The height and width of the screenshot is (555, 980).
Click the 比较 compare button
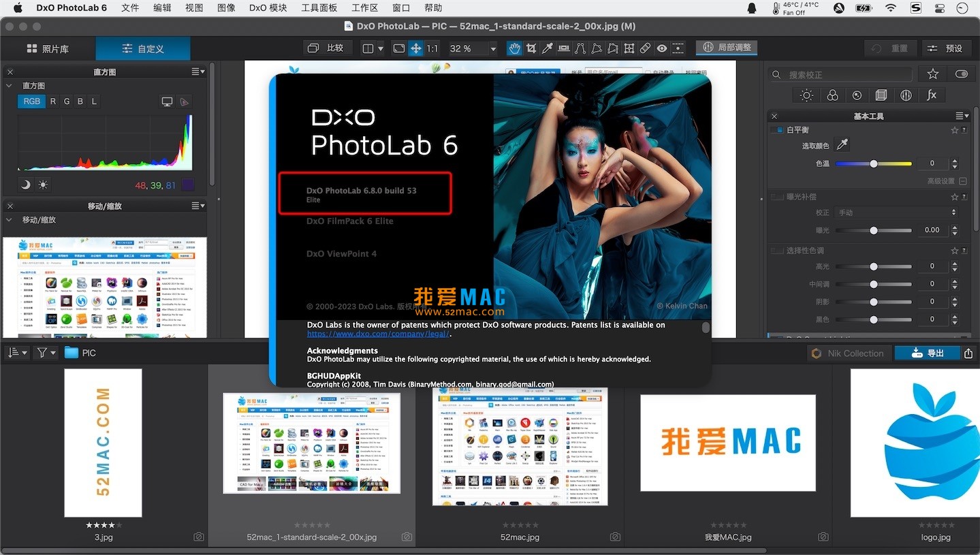click(x=327, y=48)
